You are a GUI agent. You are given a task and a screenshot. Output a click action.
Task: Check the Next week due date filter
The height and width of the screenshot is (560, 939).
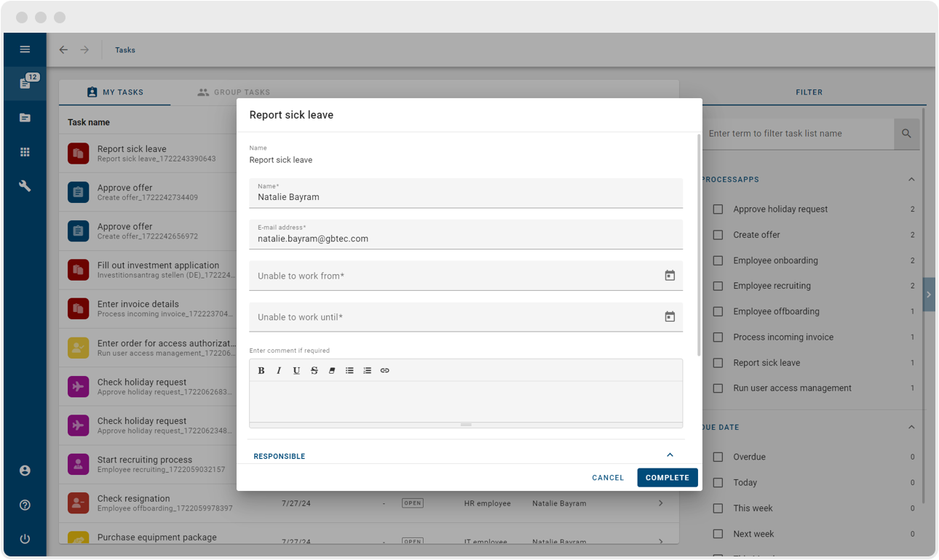tap(718, 534)
